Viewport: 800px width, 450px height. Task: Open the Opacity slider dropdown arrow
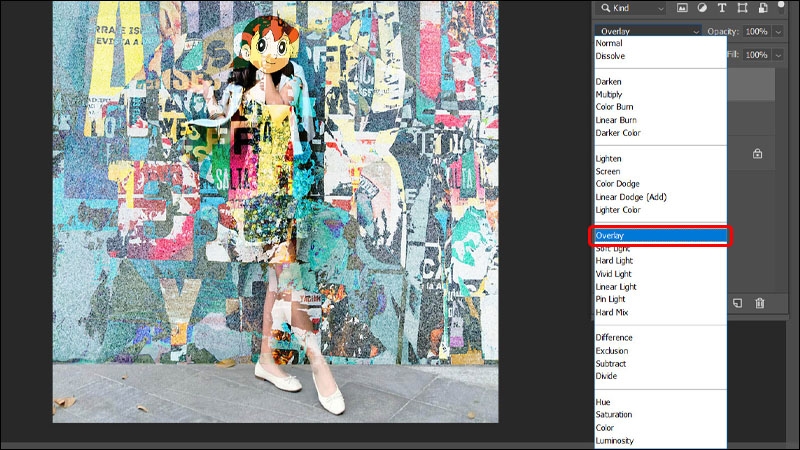(x=778, y=32)
